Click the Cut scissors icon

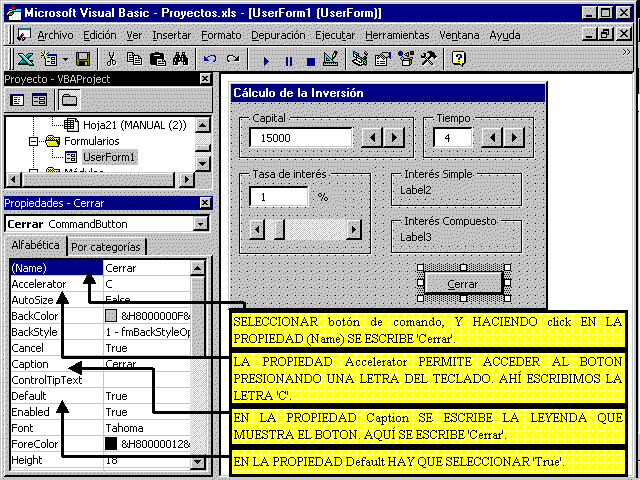point(111,60)
